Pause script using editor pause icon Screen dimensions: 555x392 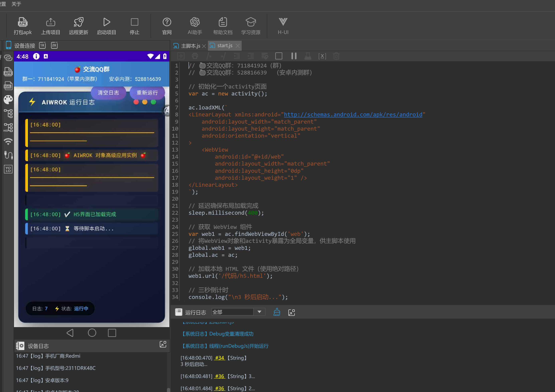(294, 56)
